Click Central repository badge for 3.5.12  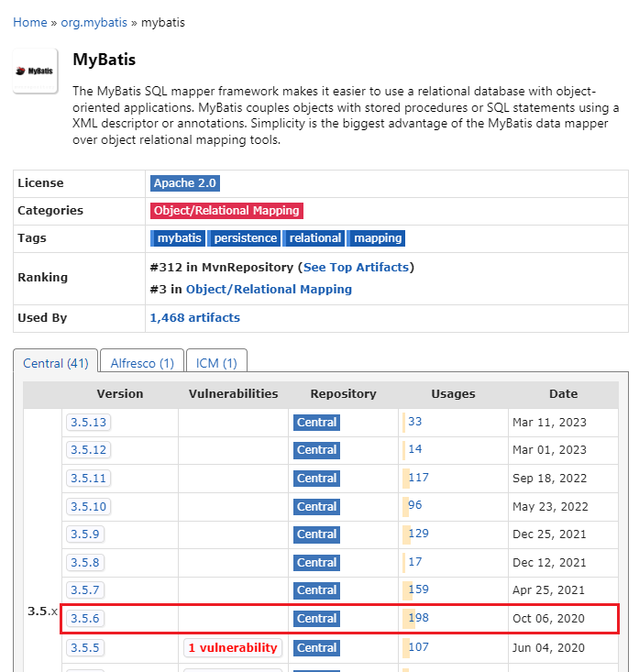coord(316,450)
